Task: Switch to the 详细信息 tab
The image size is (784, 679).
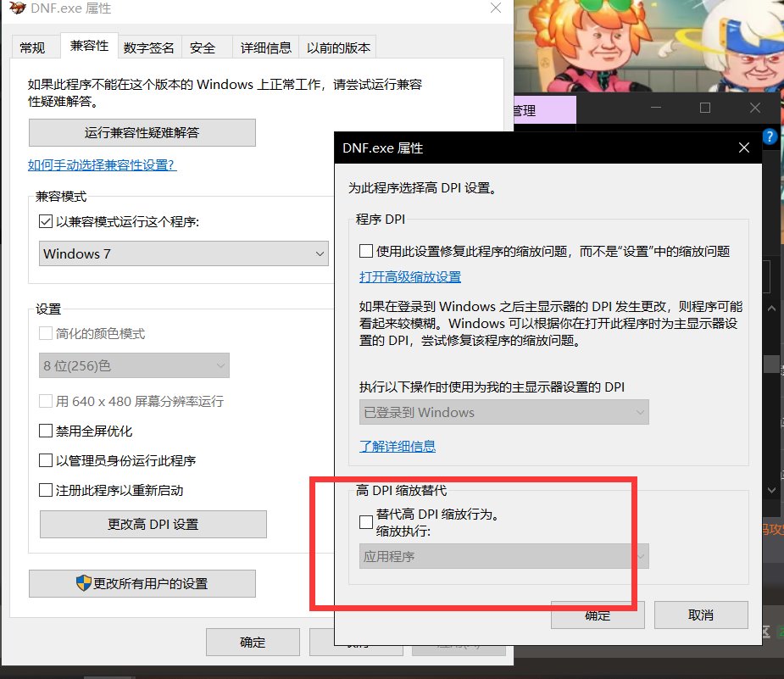Action: coord(265,48)
